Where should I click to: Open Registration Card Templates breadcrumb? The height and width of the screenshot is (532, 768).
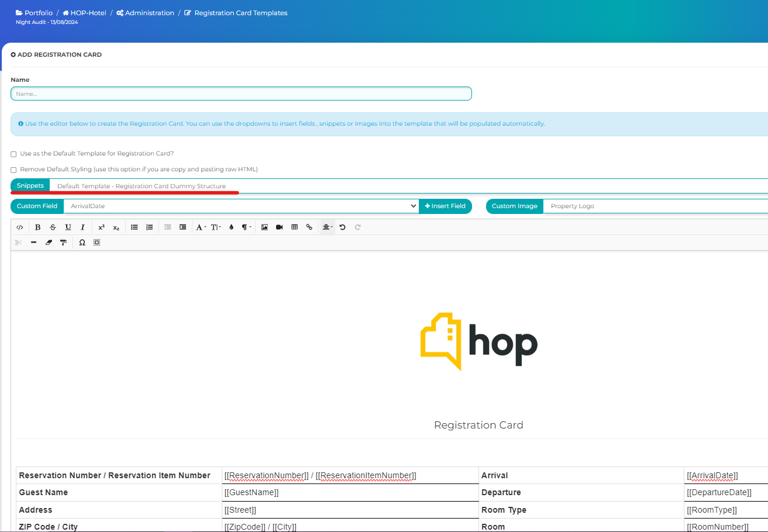[x=236, y=13]
